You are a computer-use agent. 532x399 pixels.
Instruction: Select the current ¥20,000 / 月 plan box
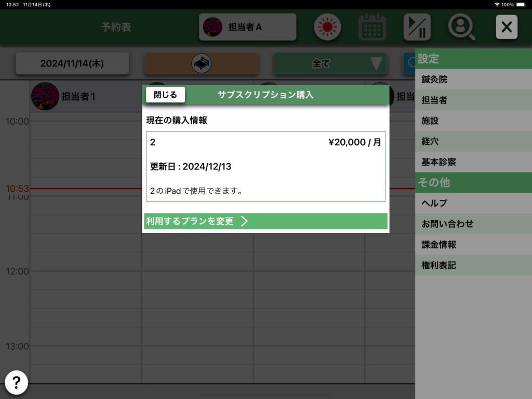pos(265,166)
